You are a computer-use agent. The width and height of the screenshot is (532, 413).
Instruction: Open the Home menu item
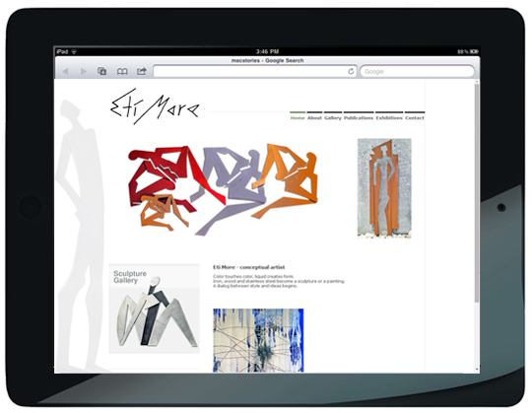tap(298, 118)
